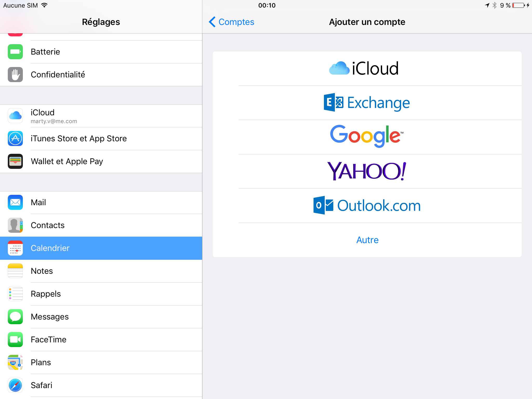Open Confidentialité settings
The image size is (532, 399).
[101, 75]
